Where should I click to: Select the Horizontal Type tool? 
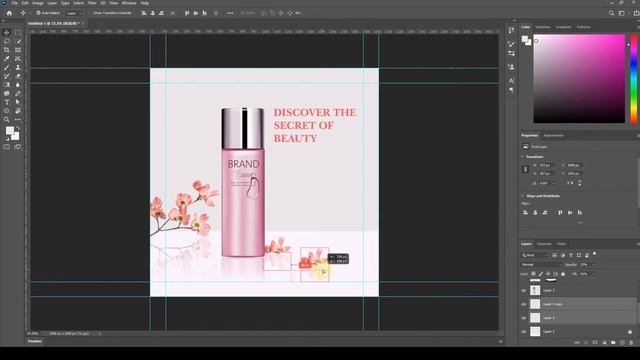click(7, 102)
